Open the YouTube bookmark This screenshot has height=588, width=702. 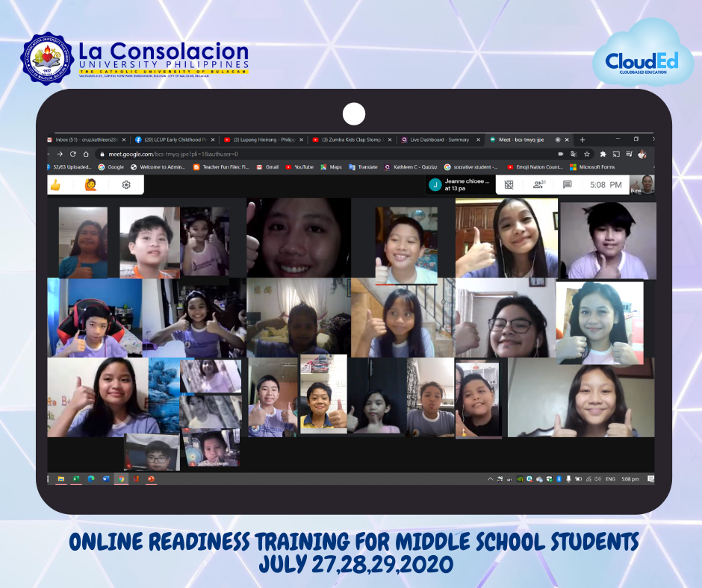click(x=299, y=167)
